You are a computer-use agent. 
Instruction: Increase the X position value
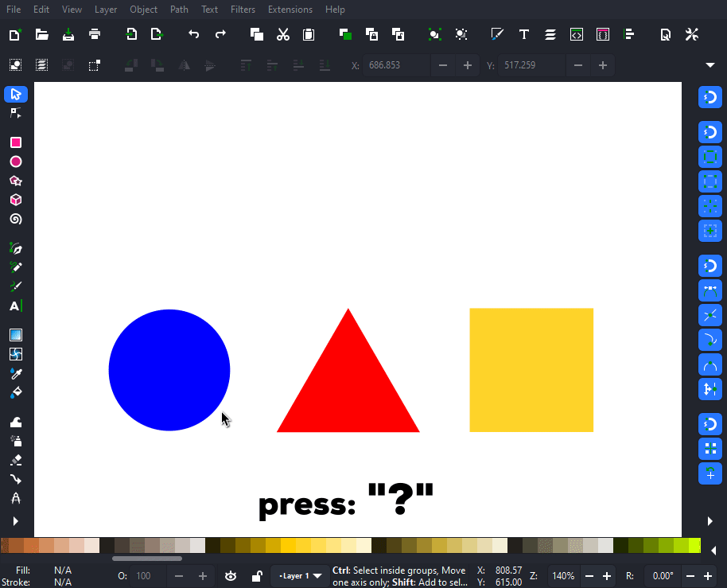pyautogui.click(x=468, y=65)
